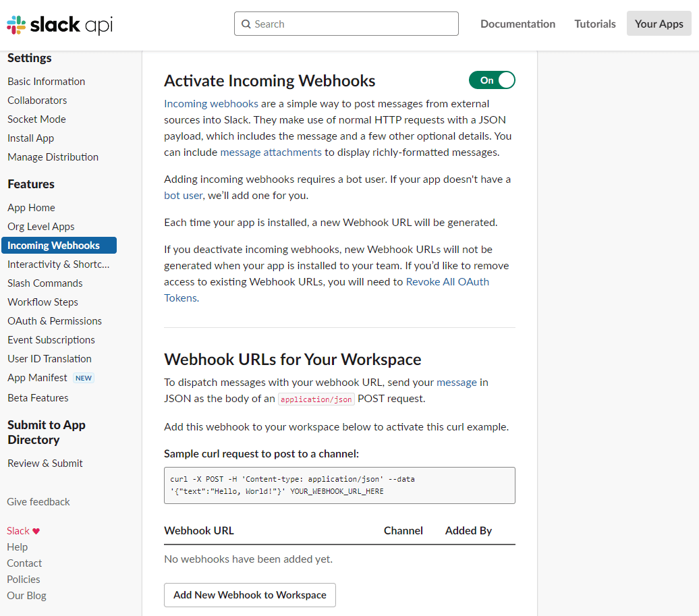Select OAuth & Permissions in the sidebar
The height and width of the screenshot is (616, 699).
pyautogui.click(x=55, y=321)
